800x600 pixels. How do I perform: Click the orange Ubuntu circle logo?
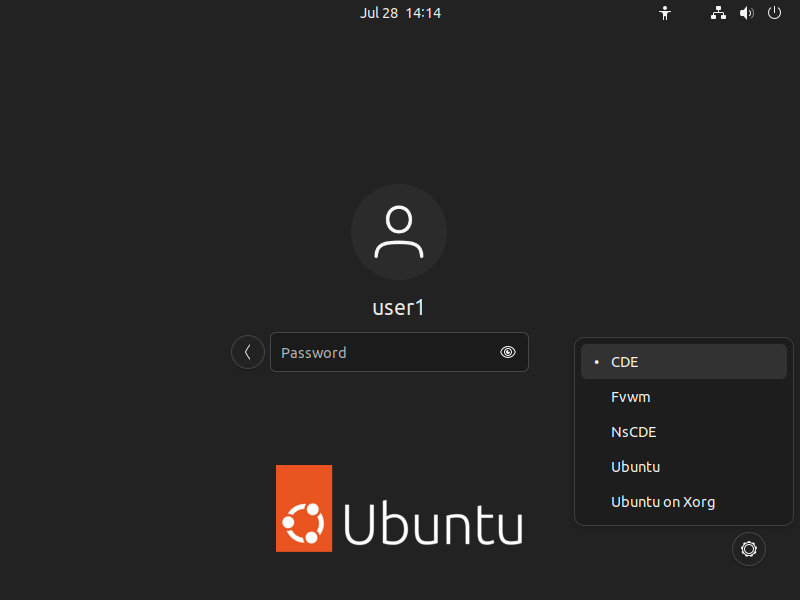pos(304,508)
